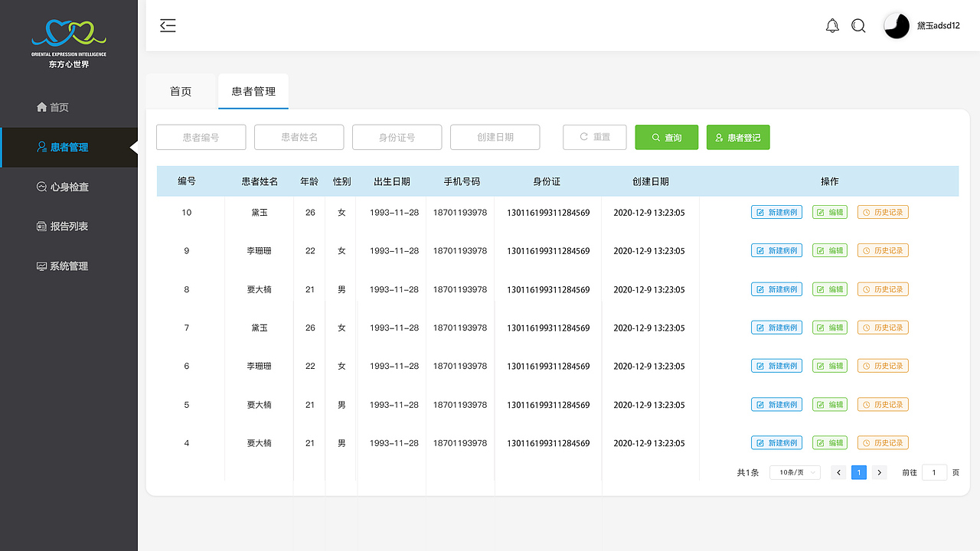Click 新建病例 in row number 8
The height and width of the screenshot is (551, 980).
coord(776,289)
